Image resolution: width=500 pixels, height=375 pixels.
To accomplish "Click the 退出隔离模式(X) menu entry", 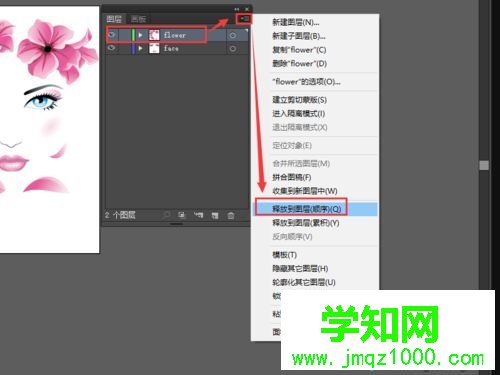I will pyautogui.click(x=300, y=127).
